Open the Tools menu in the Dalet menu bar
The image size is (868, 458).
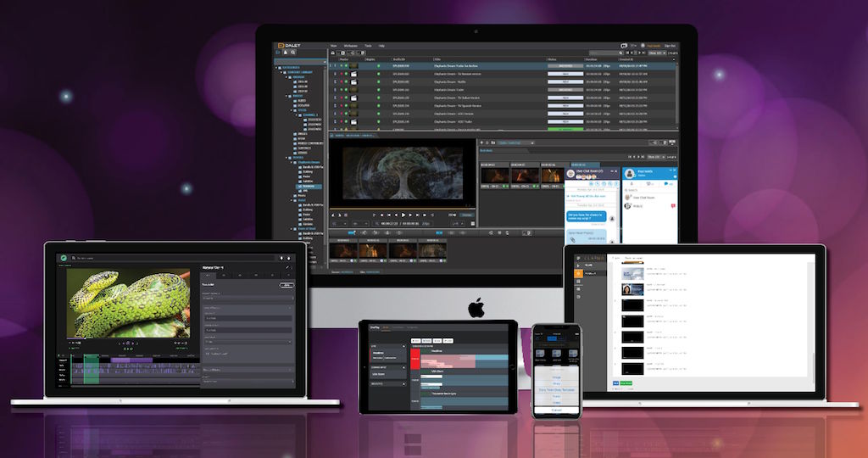(x=368, y=46)
